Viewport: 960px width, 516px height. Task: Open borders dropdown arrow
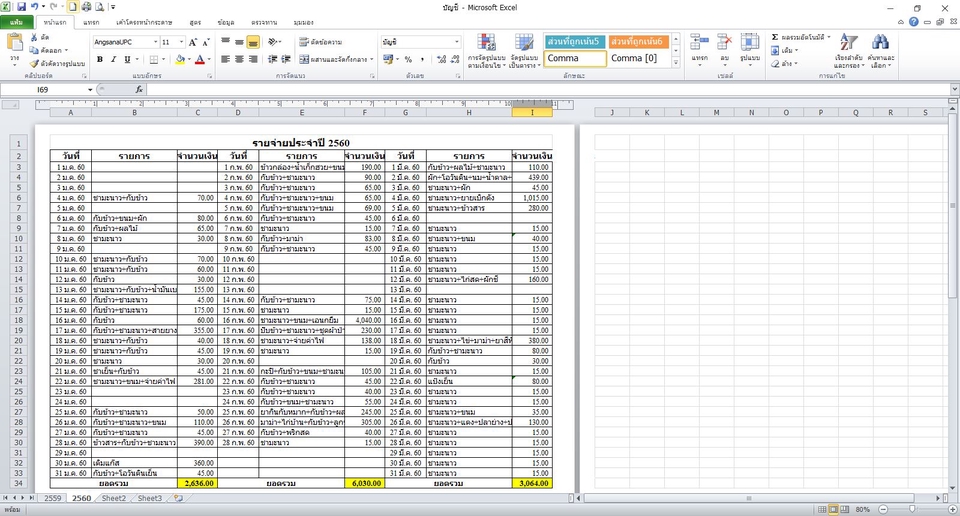[x=163, y=59]
